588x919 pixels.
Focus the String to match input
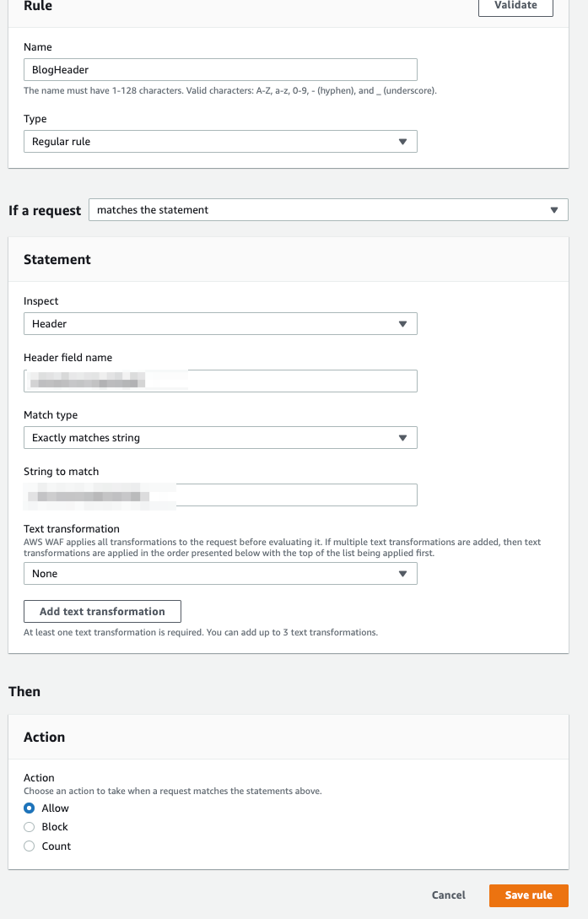coord(220,495)
